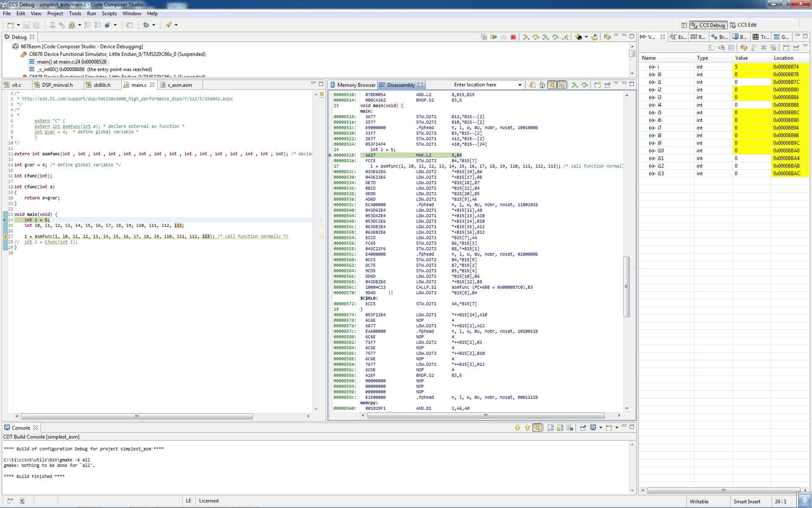Open the Scripts menu

pyautogui.click(x=109, y=13)
